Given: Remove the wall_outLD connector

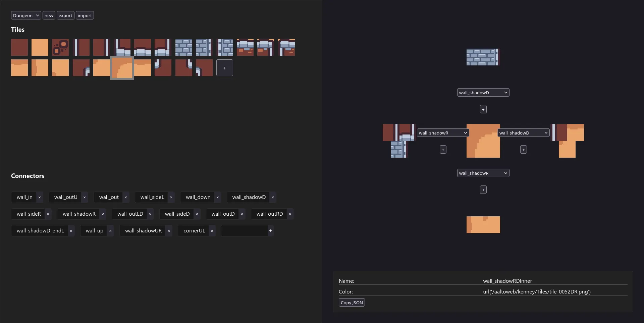Looking at the screenshot, I should (150, 214).
